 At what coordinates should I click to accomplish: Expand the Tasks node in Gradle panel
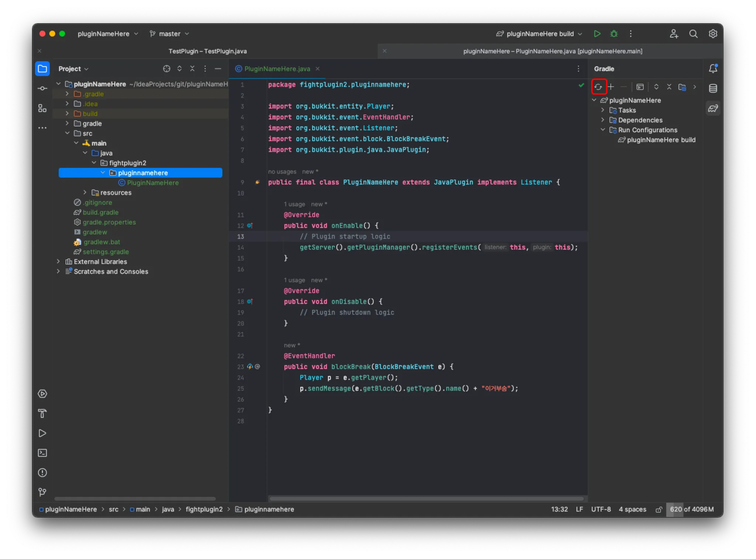(x=603, y=110)
